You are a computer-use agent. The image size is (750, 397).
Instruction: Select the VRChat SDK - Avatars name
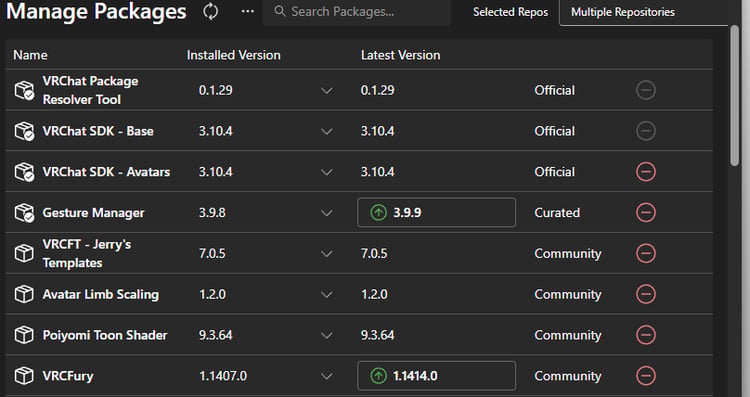click(x=106, y=172)
